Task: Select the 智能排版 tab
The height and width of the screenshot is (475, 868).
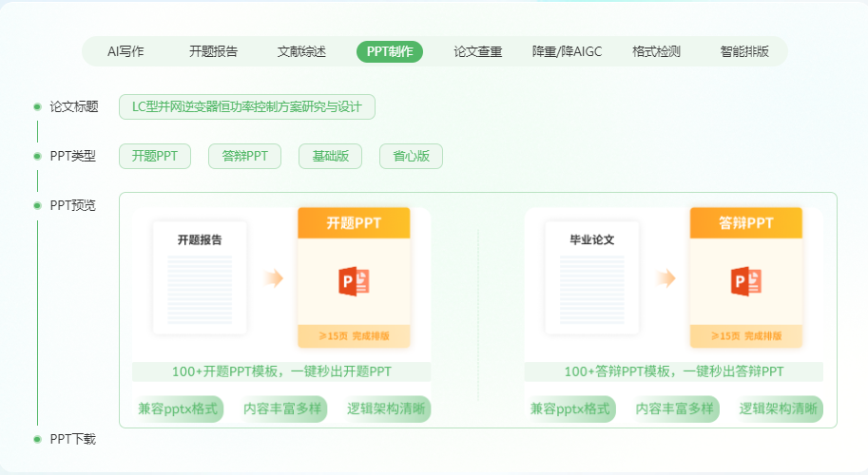Action: click(744, 52)
